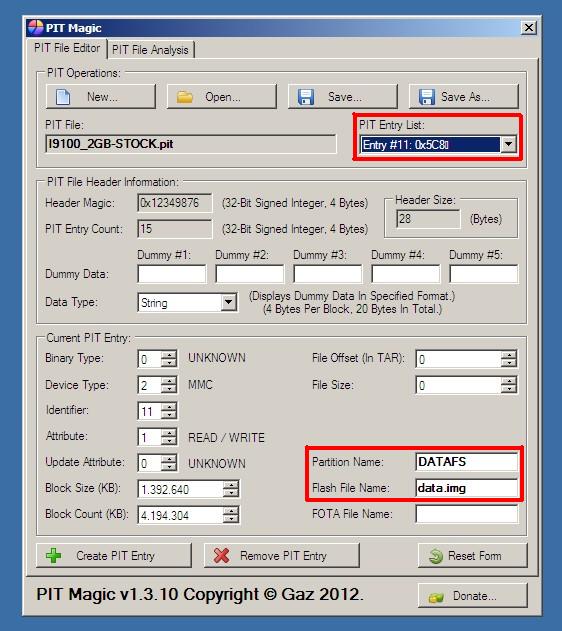This screenshot has width=562, height=631.
Task: Click the Donate money icon
Action: (x=436, y=597)
